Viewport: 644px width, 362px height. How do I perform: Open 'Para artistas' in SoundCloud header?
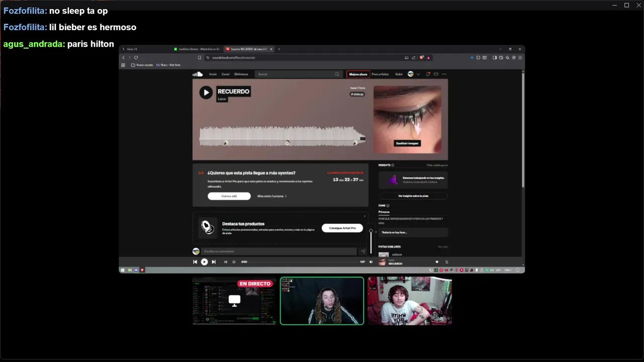[380, 74]
